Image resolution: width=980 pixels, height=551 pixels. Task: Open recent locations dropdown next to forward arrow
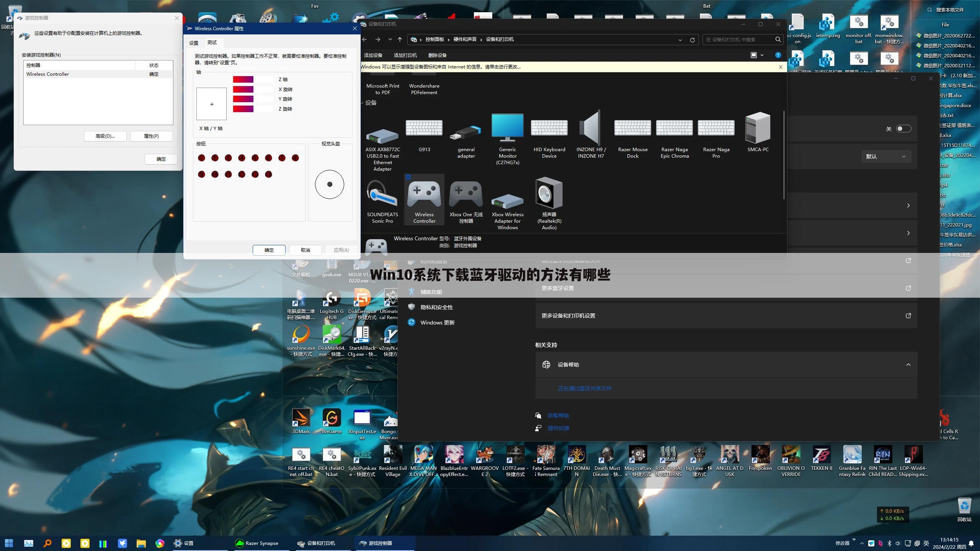[390, 39]
